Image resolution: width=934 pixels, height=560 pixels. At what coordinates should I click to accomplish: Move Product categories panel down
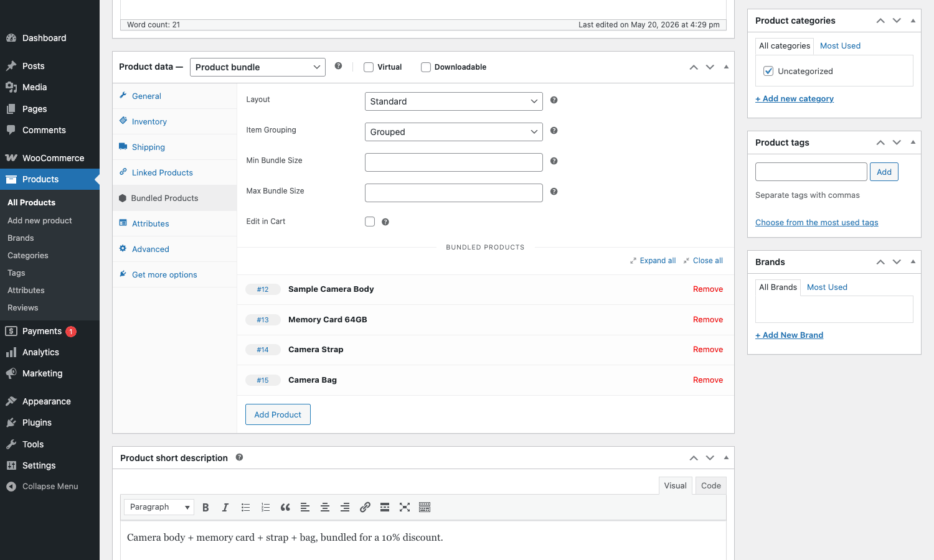point(897,21)
